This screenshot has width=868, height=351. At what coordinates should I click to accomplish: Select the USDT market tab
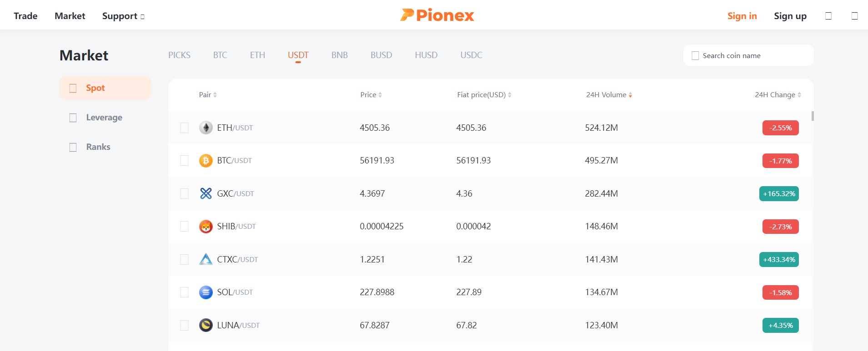point(298,55)
